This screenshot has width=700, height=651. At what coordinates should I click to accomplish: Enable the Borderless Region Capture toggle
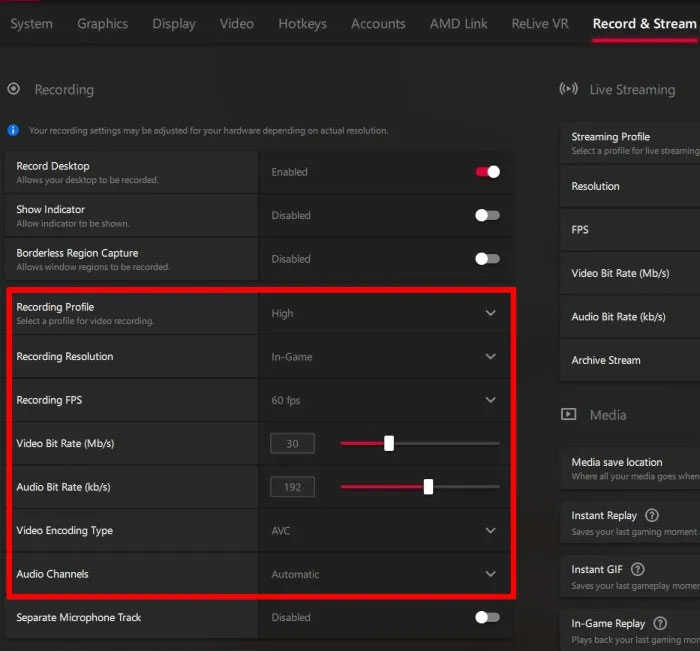pos(488,259)
